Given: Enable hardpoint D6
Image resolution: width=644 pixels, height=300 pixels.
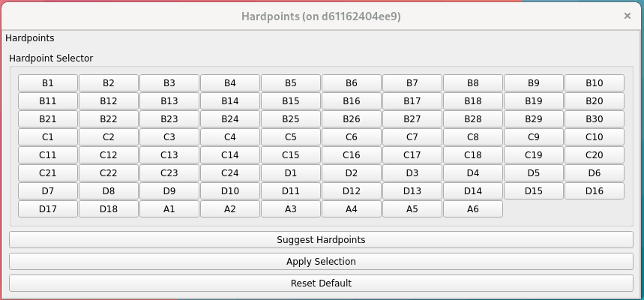Looking at the screenshot, I should pos(594,173).
